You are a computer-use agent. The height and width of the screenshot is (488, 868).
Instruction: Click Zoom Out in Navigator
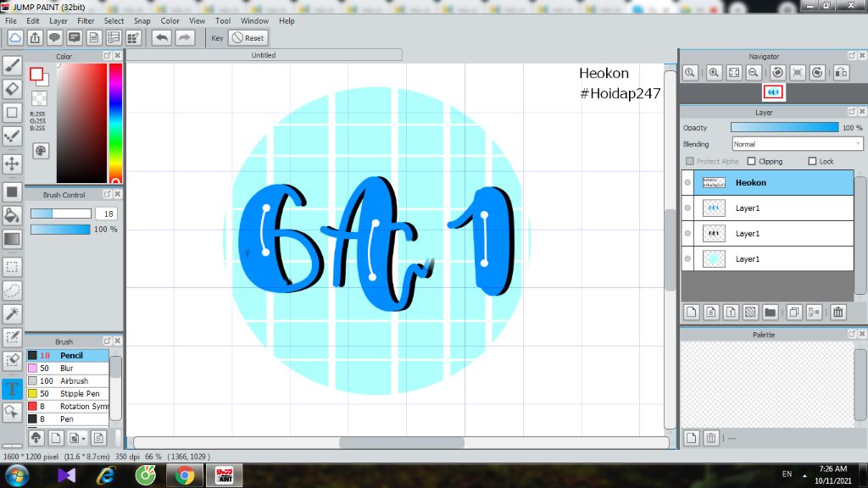754,73
